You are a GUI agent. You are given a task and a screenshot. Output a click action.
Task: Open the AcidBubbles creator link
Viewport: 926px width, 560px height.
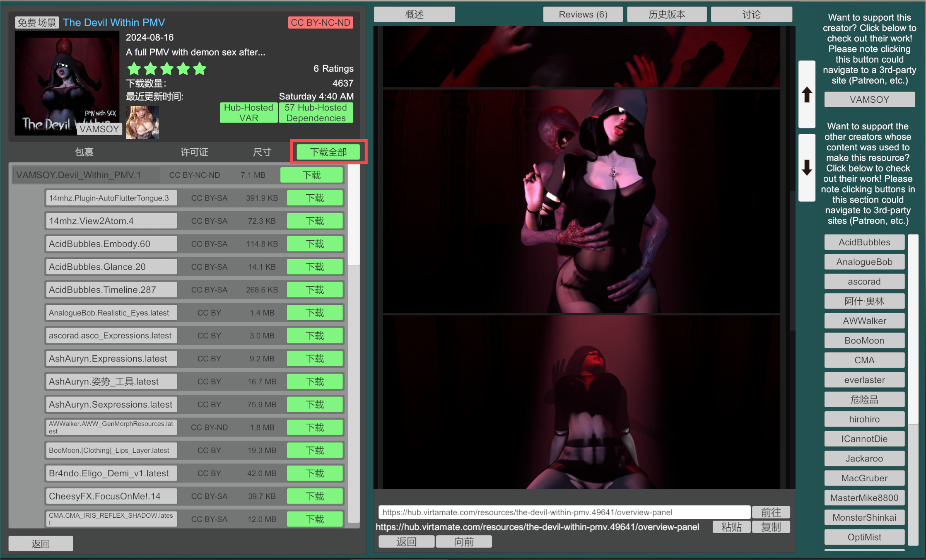[x=864, y=242]
